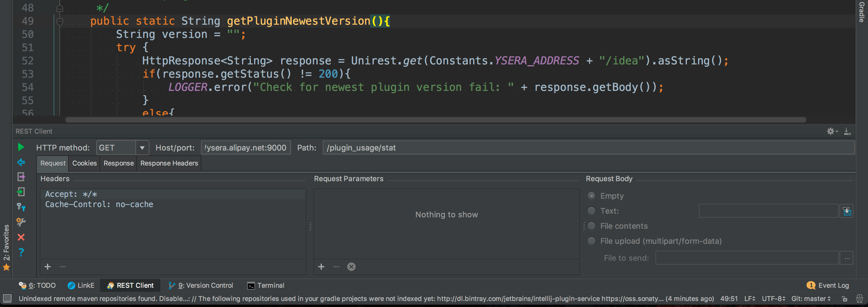This screenshot has height=307, width=868.
Task: Click the Path input field
Action: (x=588, y=147)
